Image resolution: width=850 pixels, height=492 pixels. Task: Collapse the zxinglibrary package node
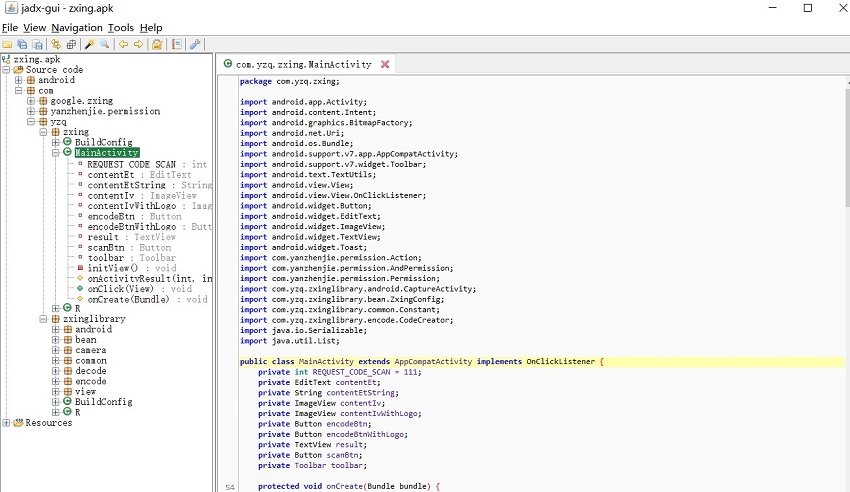[x=43, y=319]
